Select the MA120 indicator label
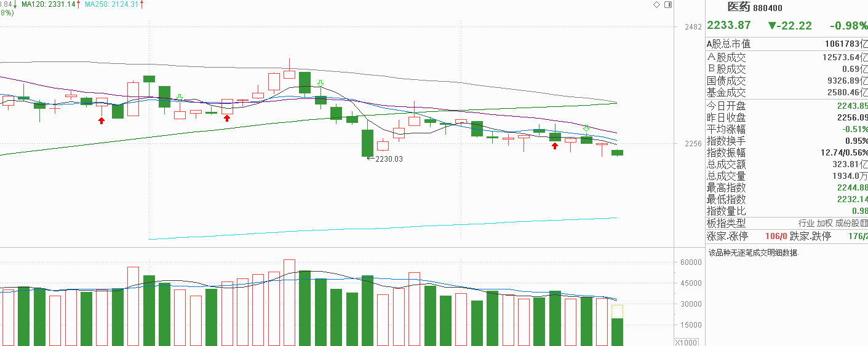Image resolution: width=868 pixels, height=346 pixels. coord(50,4)
